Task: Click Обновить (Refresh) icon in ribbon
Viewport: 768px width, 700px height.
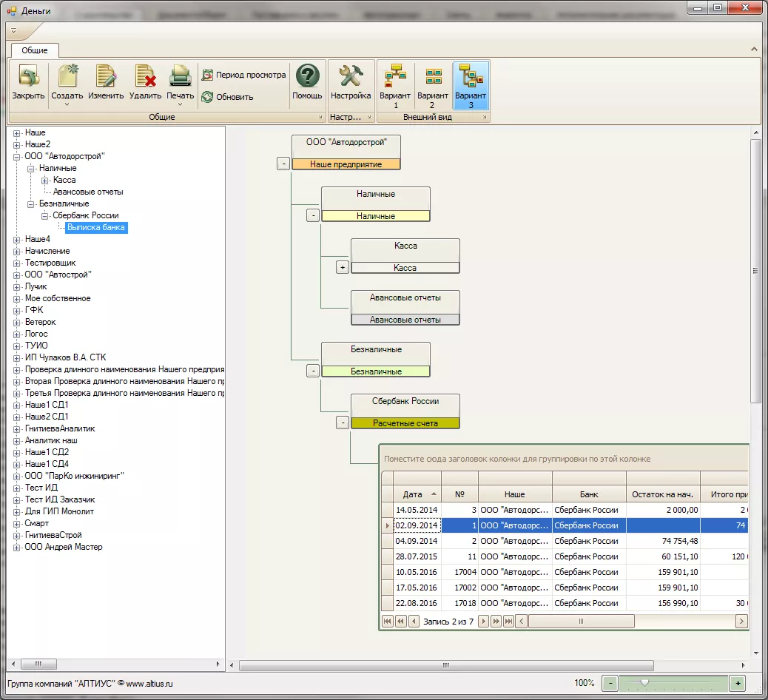Action: point(207,97)
